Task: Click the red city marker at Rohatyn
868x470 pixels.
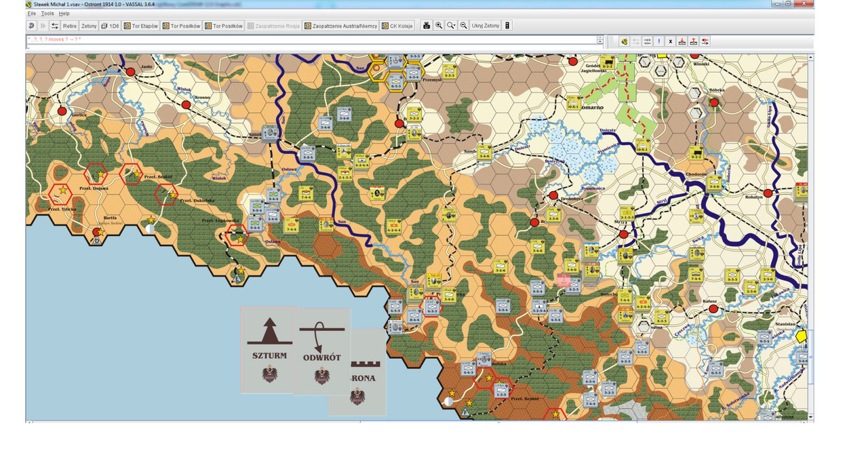Action: tap(768, 193)
